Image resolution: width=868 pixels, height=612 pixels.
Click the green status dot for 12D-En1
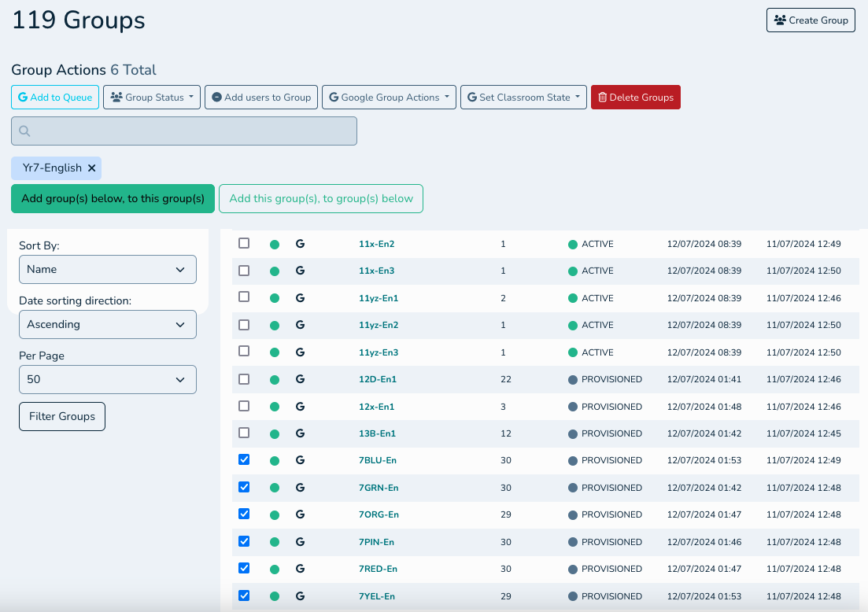275,380
